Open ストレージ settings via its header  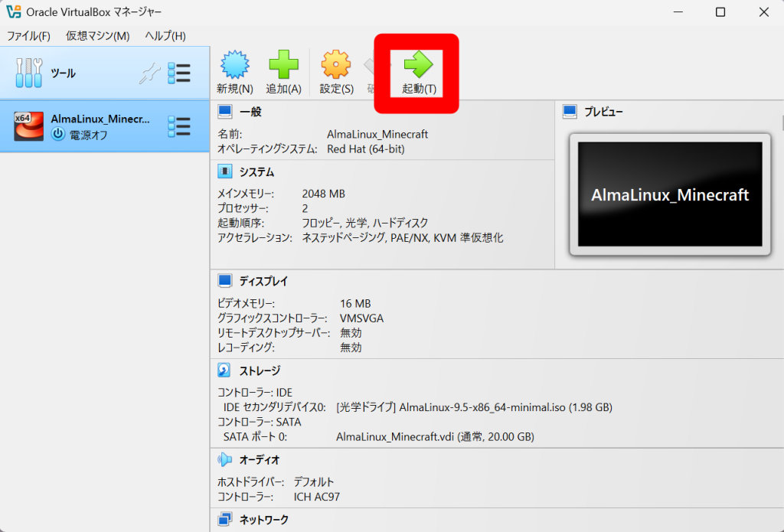pyautogui.click(x=260, y=370)
